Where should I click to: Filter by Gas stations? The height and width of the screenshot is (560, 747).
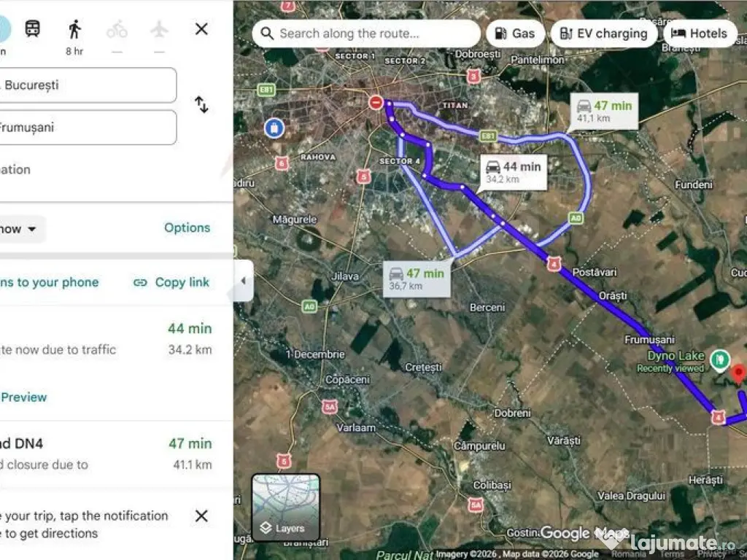coord(514,34)
